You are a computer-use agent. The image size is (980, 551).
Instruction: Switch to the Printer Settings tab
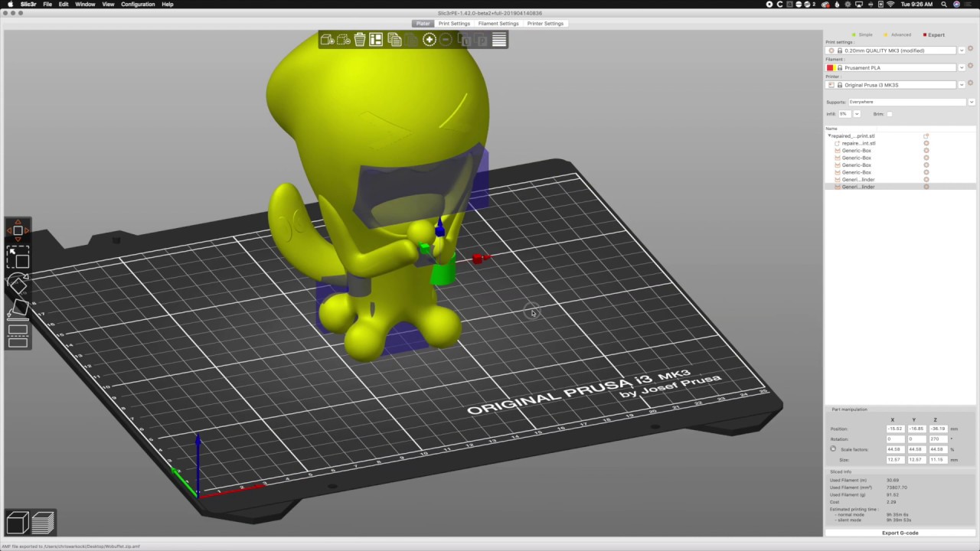(x=545, y=23)
